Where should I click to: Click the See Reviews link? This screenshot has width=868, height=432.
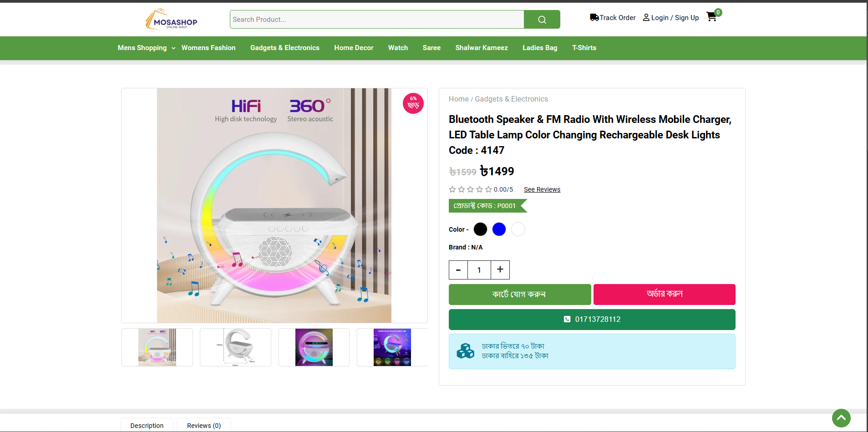542,189
